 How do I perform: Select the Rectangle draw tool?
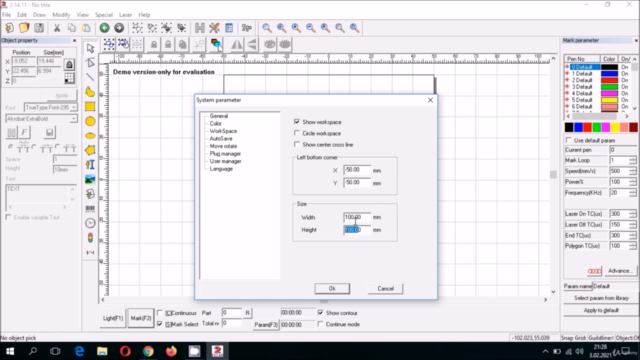[x=90, y=107]
